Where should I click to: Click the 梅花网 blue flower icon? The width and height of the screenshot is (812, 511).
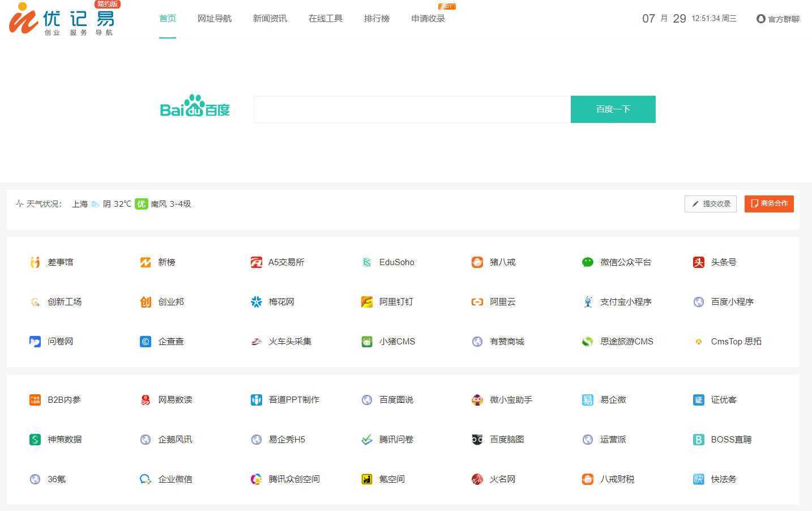pos(257,302)
